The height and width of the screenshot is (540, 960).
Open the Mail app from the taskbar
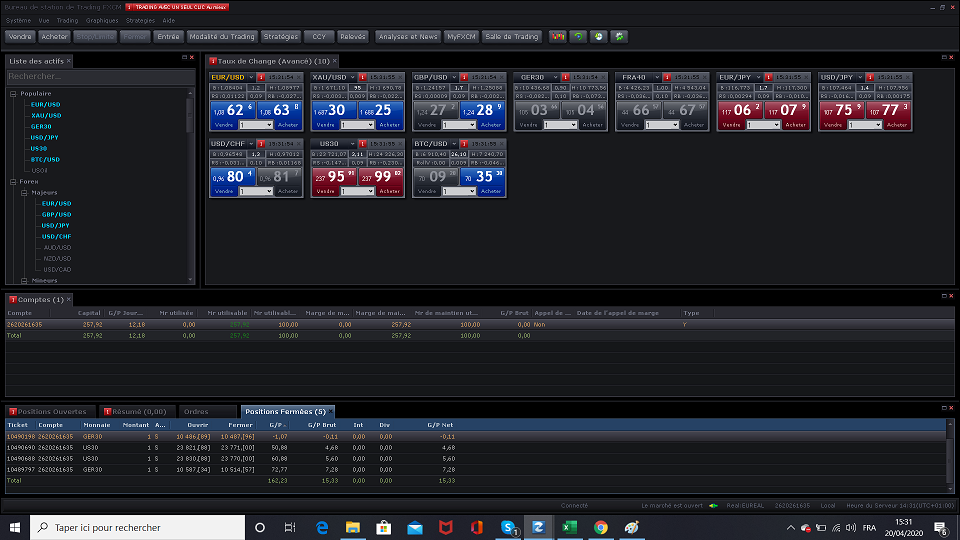pos(414,527)
